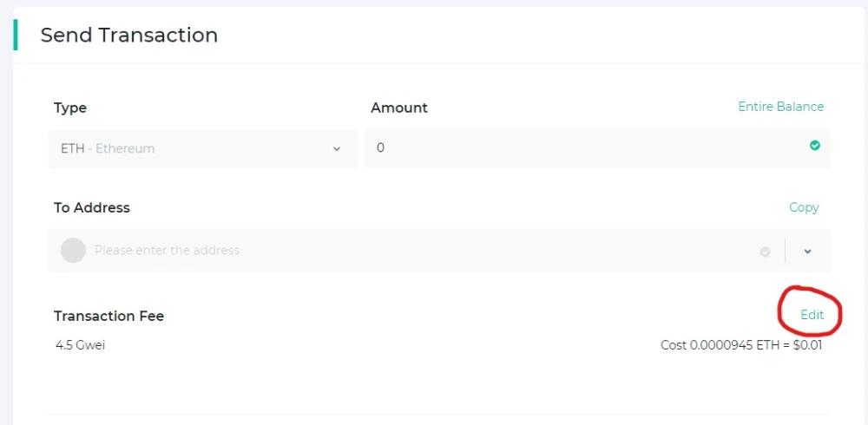Click the grey validation check in address field
The height and width of the screenshot is (425, 868).
click(765, 252)
